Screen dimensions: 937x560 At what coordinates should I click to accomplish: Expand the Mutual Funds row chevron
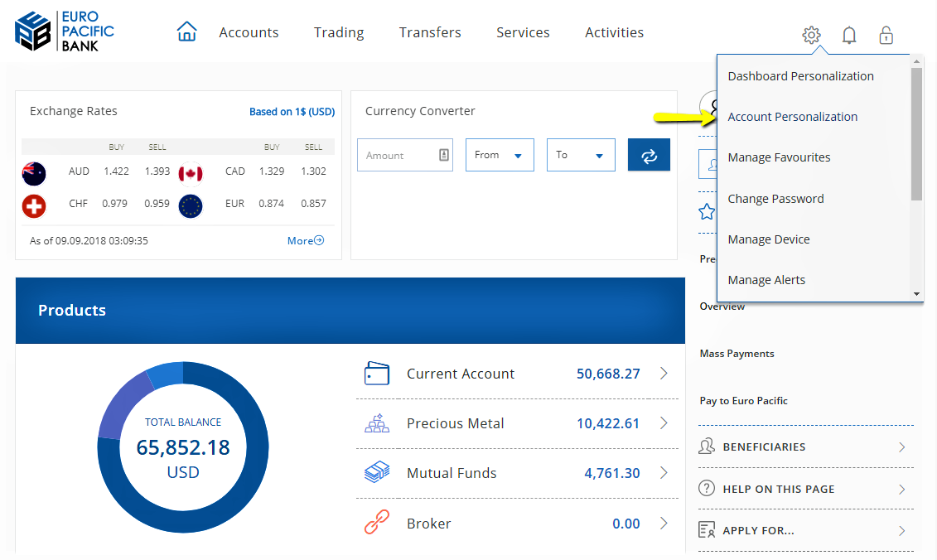point(664,473)
